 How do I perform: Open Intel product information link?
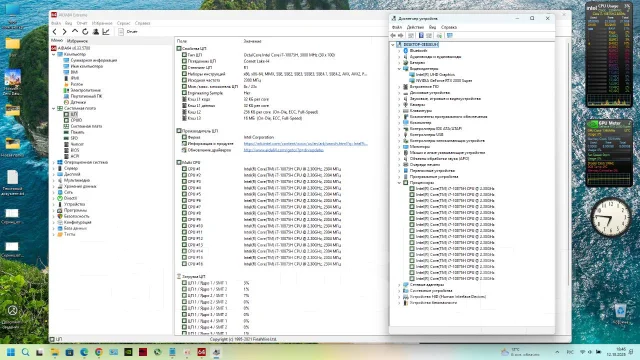306,144
